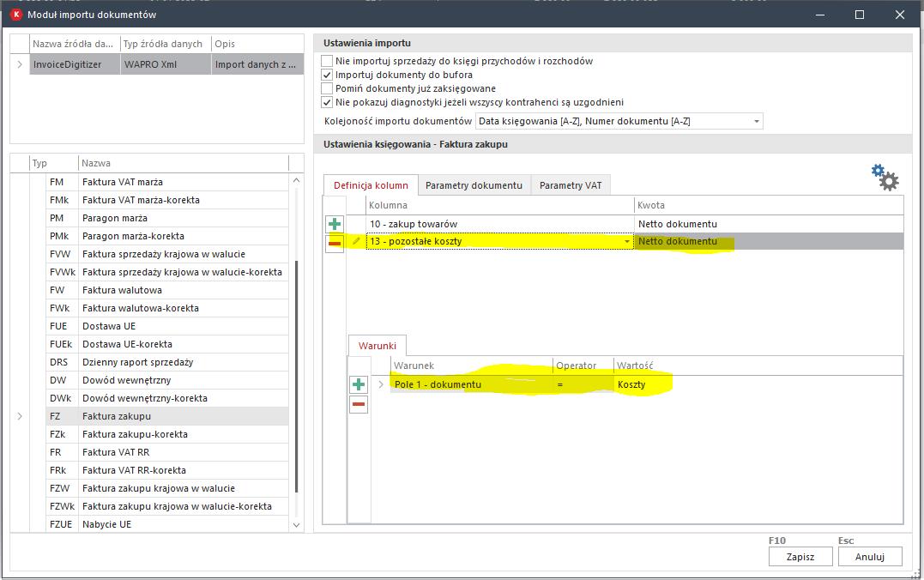Screen dimensions: 924x580
Task: Click the pencil edit icon in column row
Action: 356,242
